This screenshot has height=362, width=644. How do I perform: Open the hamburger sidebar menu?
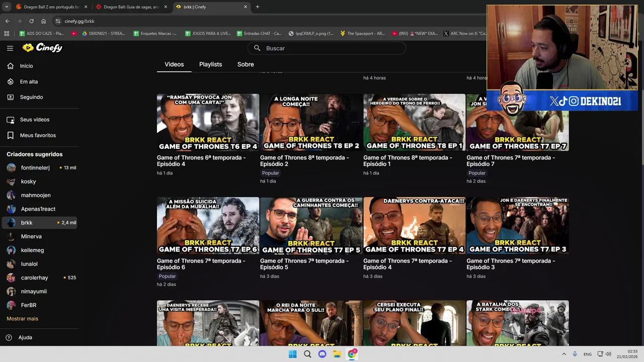(x=10, y=48)
